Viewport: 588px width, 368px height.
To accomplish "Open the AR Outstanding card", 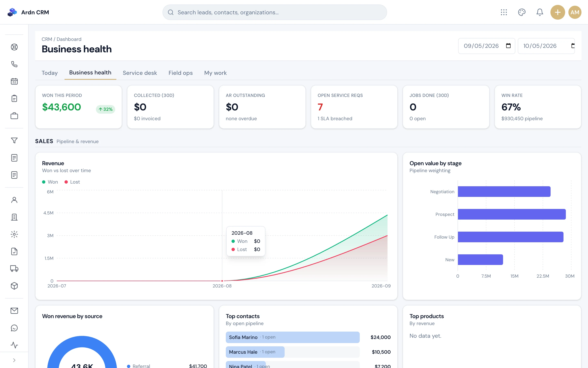I will tap(262, 107).
